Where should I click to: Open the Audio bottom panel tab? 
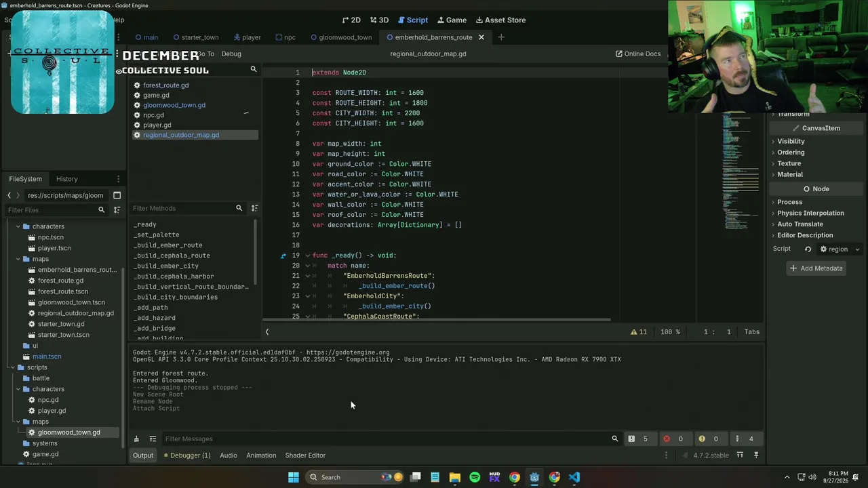click(x=229, y=455)
